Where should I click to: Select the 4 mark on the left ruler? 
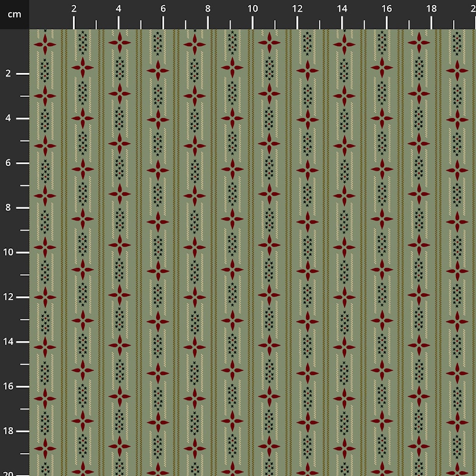8,119
